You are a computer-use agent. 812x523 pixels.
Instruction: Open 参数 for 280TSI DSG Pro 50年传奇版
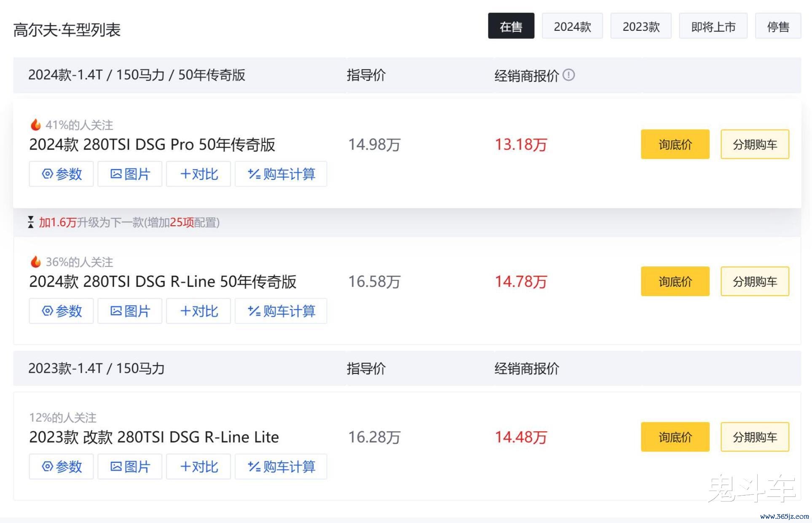tap(61, 174)
